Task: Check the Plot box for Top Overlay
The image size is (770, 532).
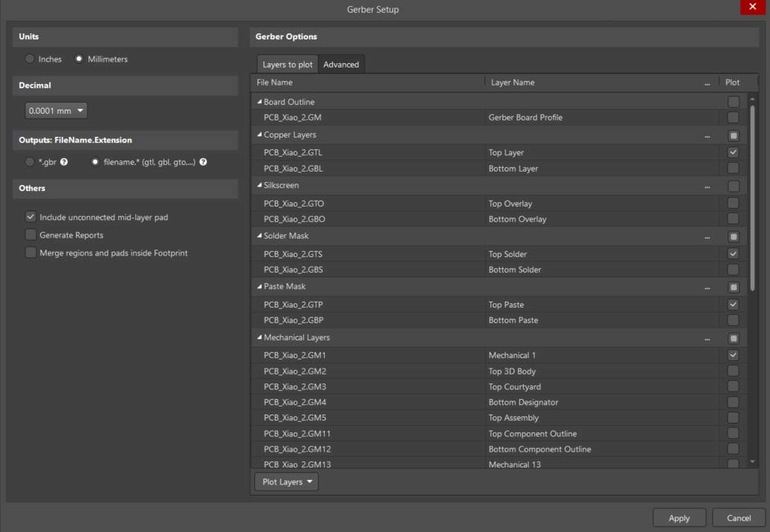Action: 733,203
